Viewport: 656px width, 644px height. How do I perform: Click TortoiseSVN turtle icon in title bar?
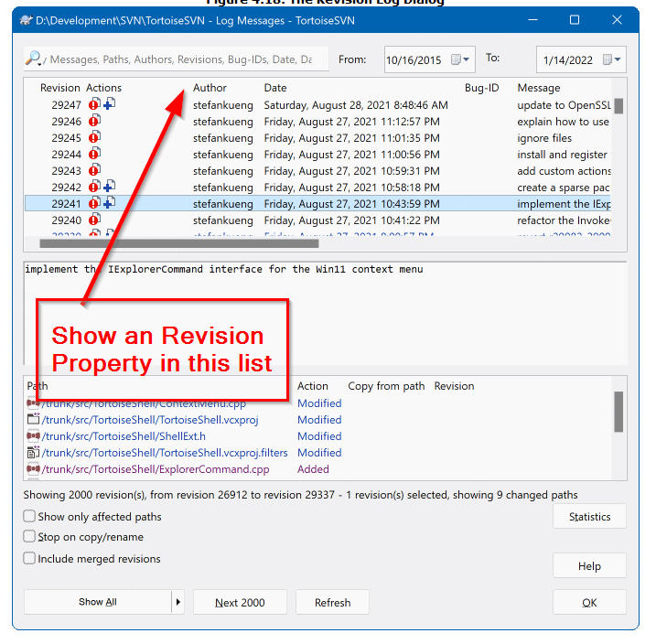pyautogui.click(x=26, y=20)
